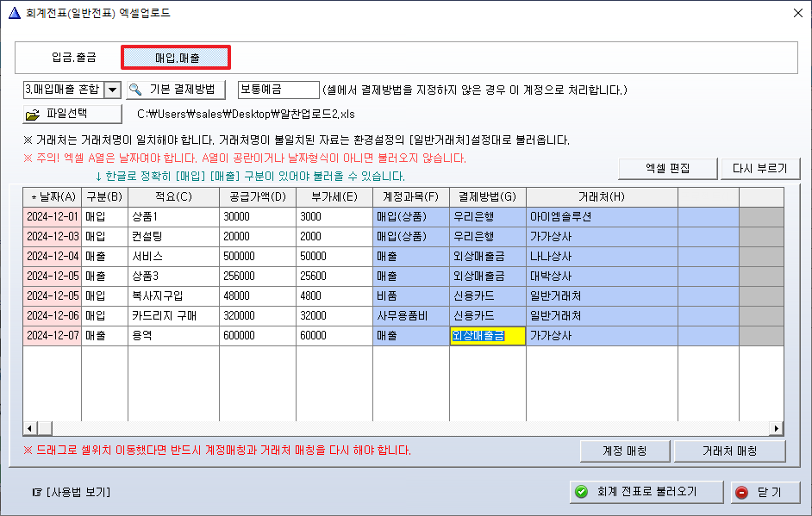The image size is (812, 516).
Task: Click the supply amount cell 256000
Action: coord(258,276)
